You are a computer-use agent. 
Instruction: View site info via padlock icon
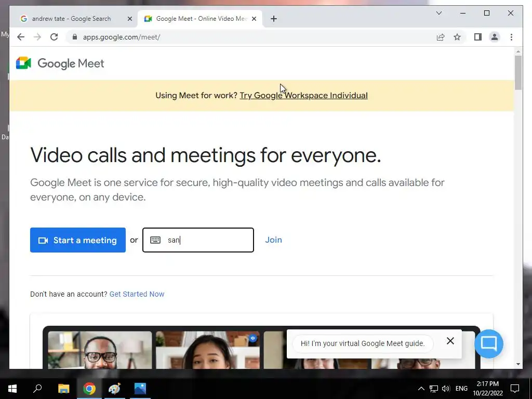point(75,37)
